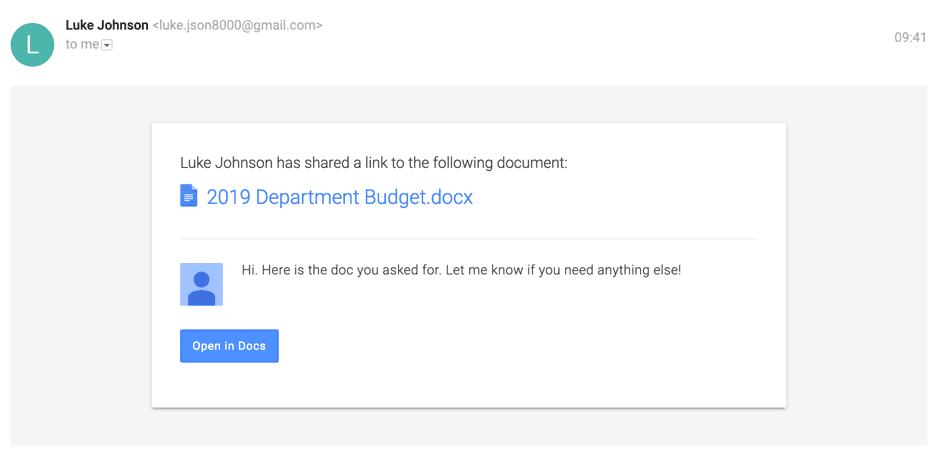The image size is (939, 456).
Task: Click the blue Google Docs file icon
Action: point(189,196)
